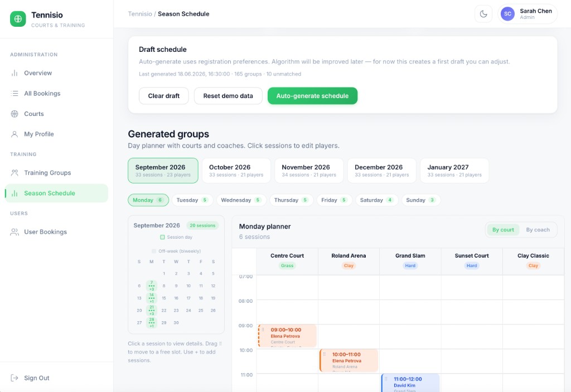Grab the drag handle on the 09:00–10:00 session

(263, 330)
